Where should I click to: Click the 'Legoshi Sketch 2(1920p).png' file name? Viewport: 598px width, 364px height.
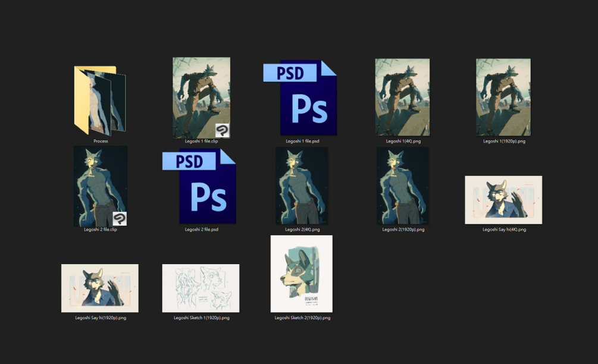coord(302,318)
